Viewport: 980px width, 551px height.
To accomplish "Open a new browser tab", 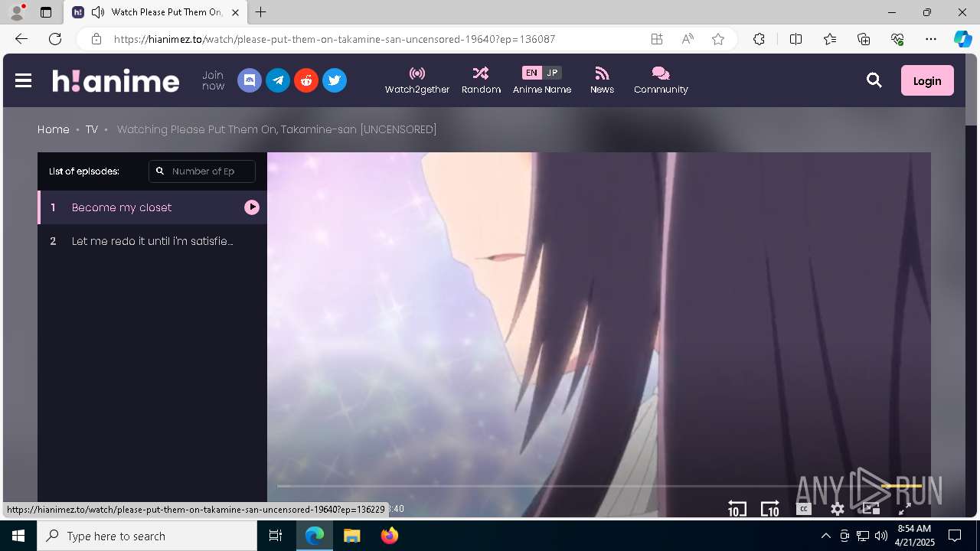I will pos(260,12).
